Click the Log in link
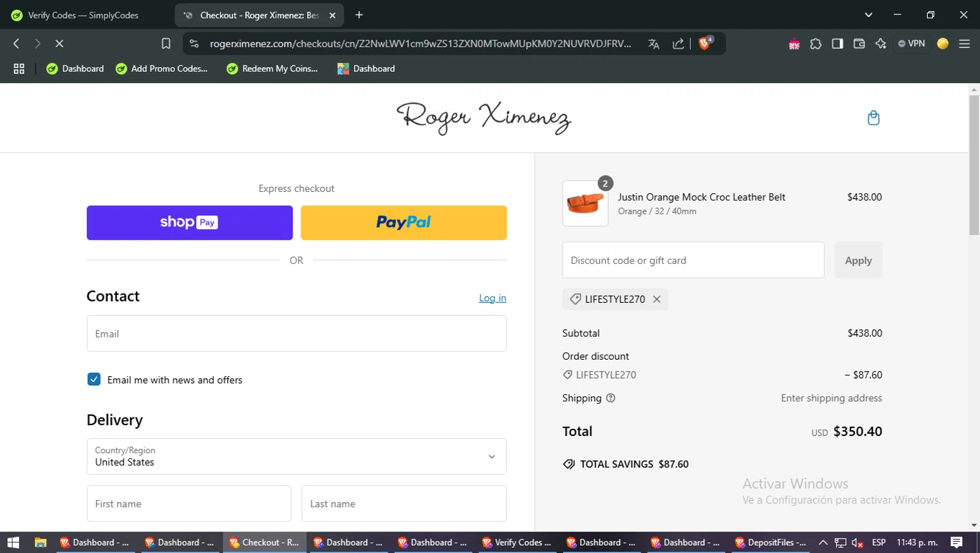 tap(493, 298)
